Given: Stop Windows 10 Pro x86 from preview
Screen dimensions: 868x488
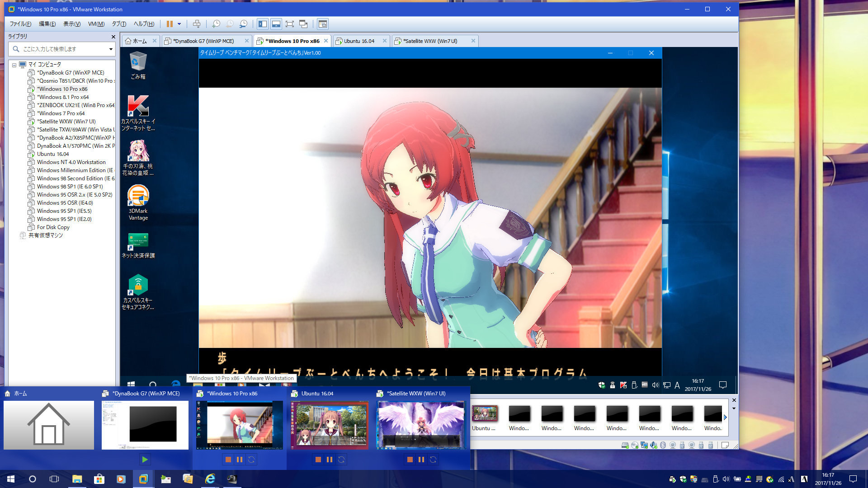Looking at the screenshot, I should [228, 460].
